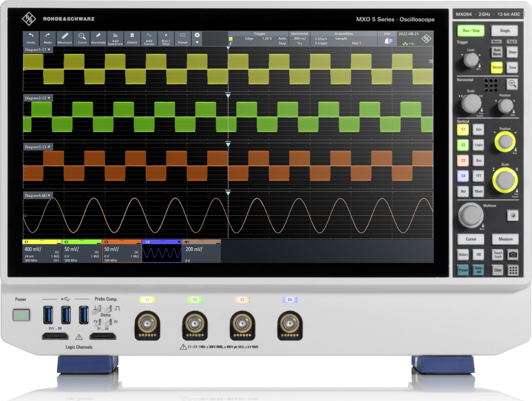Push the Clear key

click(x=498, y=270)
